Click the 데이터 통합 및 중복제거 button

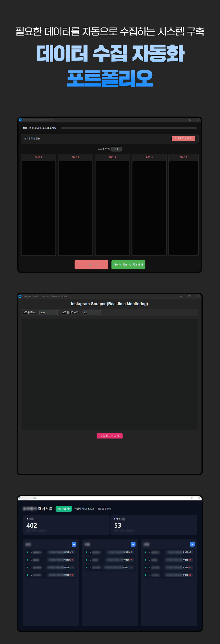[x=128, y=264]
